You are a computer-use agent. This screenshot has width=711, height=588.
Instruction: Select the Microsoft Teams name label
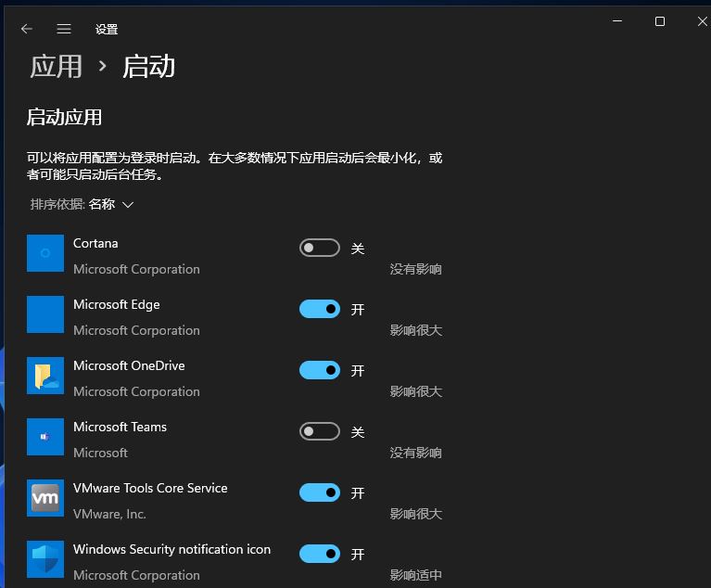pos(120,428)
